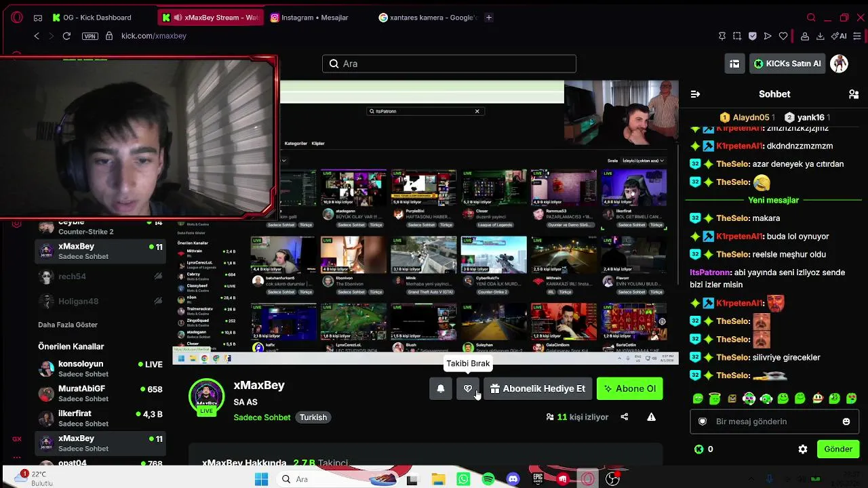This screenshot has width=868, height=488.
Task: Clear the ItsPatronn search in stream video
Action: pyautogui.click(x=477, y=111)
